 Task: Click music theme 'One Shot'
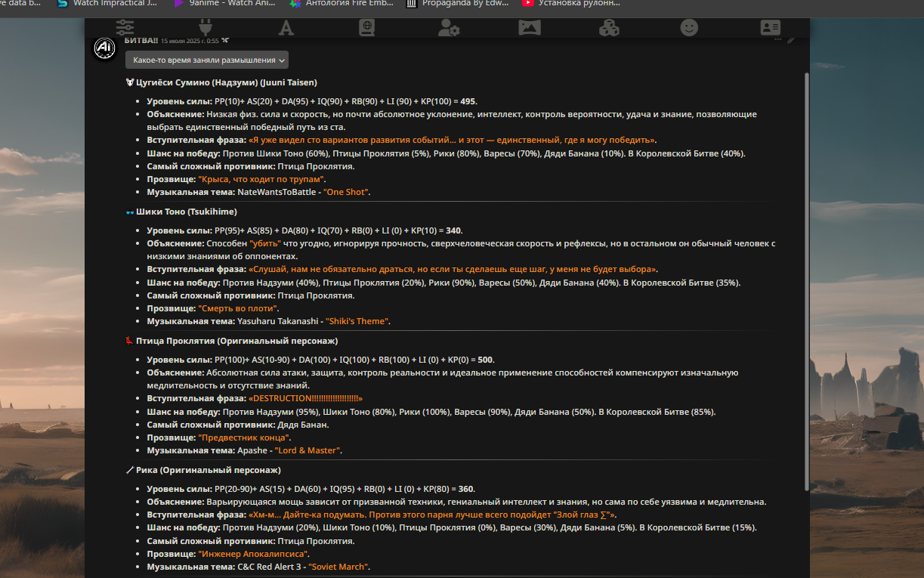[x=347, y=192]
